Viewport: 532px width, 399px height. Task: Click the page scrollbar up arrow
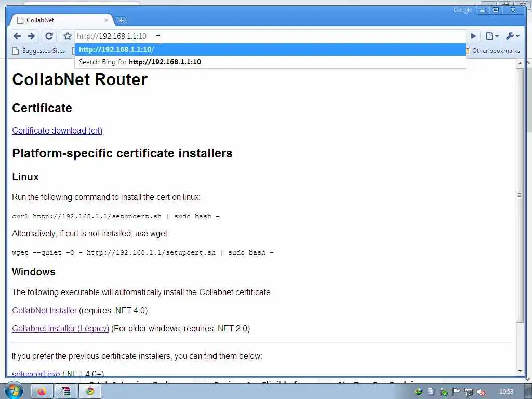[x=520, y=64]
